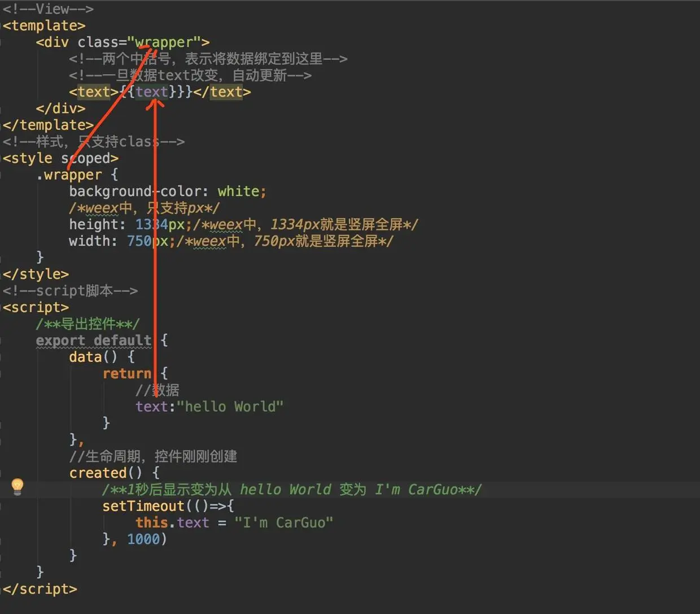The width and height of the screenshot is (700, 614).
Task: Click the yellow lightbulb intention icon
Action: 17,486
